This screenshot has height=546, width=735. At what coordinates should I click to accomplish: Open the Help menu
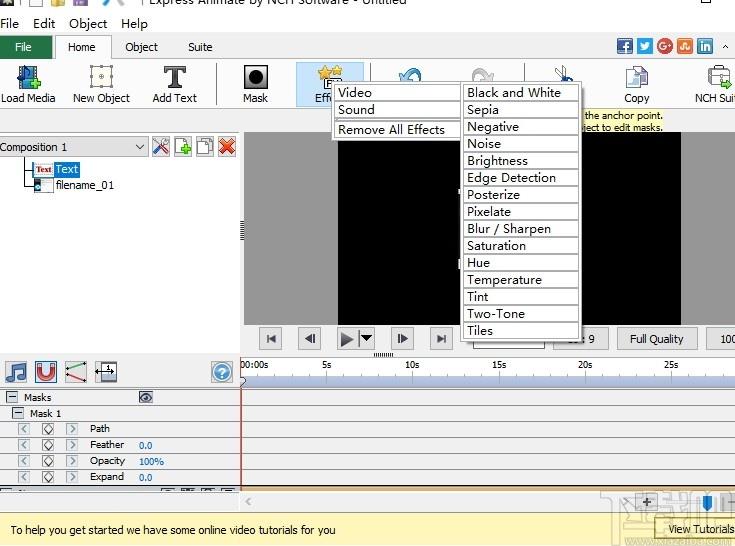134,23
